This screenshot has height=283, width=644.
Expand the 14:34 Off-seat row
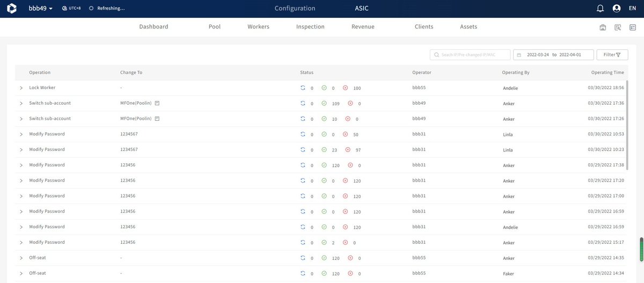(21, 273)
